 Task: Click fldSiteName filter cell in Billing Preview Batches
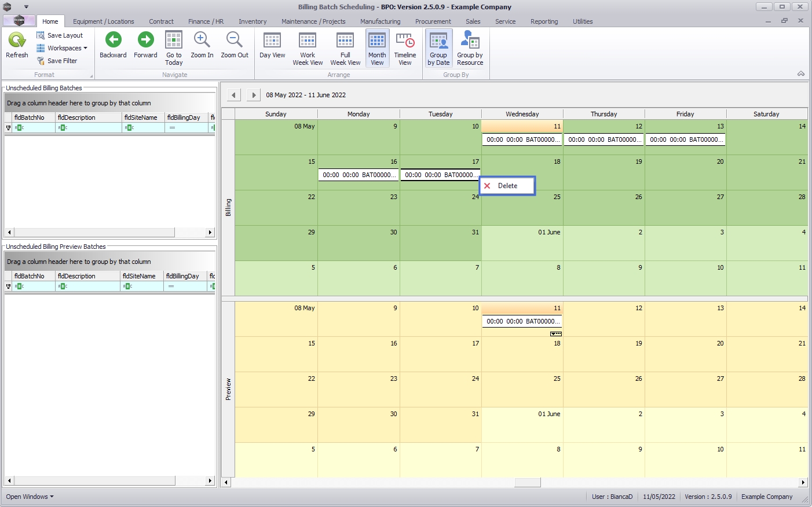pyautogui.click(x=142, y=286)
